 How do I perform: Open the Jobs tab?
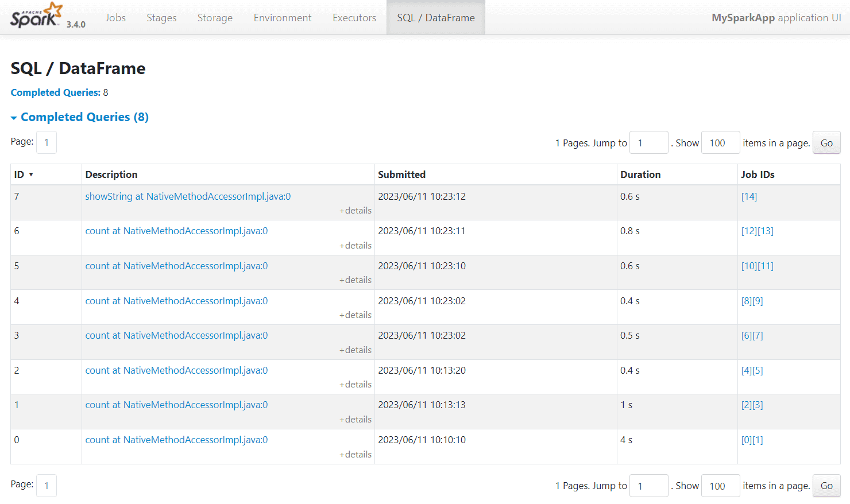115,18
